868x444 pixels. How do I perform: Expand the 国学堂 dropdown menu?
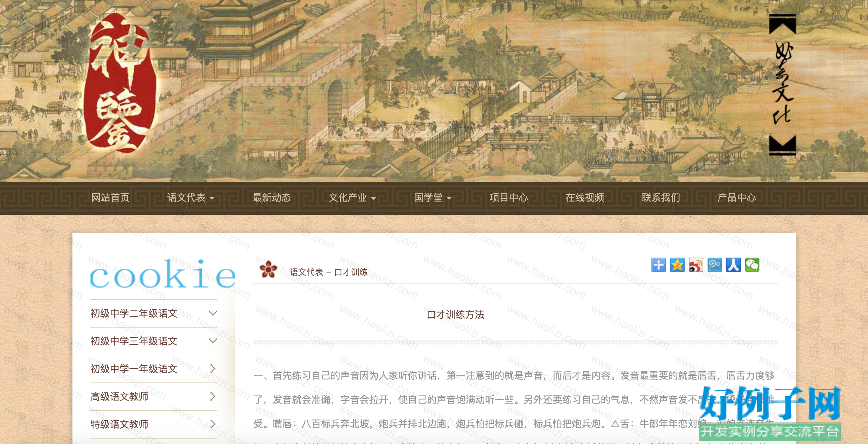[433, 197]
